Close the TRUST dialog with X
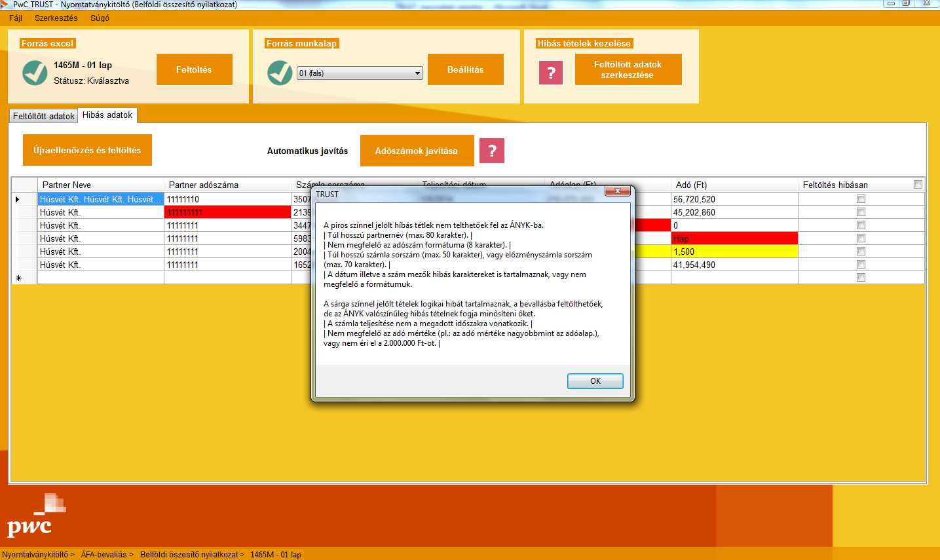 click(x=618, y=191)
